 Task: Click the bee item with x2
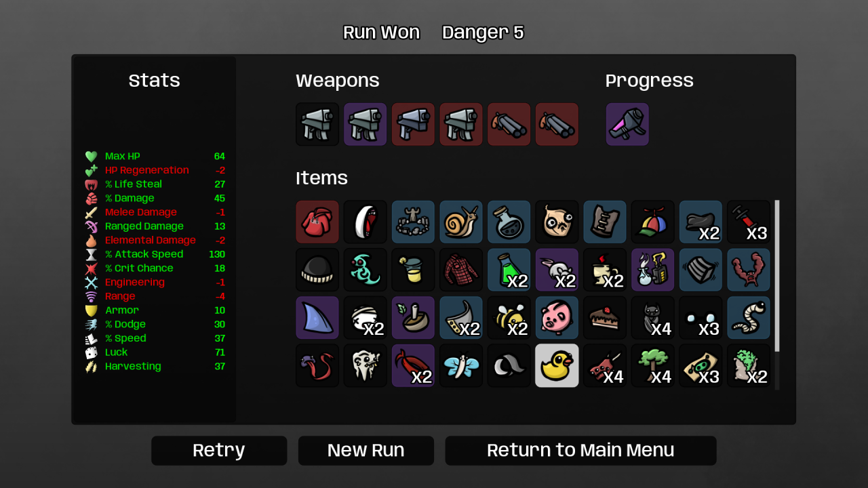[509, 317]
